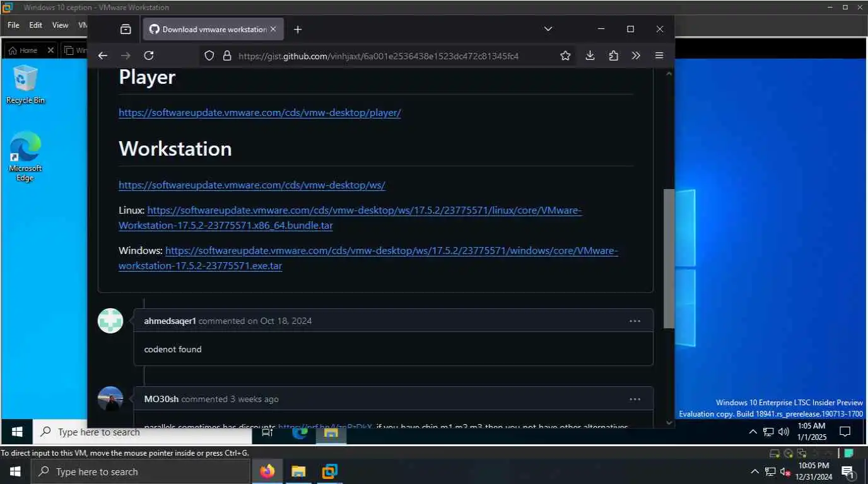This screenshot has width=868, height=484.
Task: Open the guest VM Action Center icon
Action: [845, 432]
